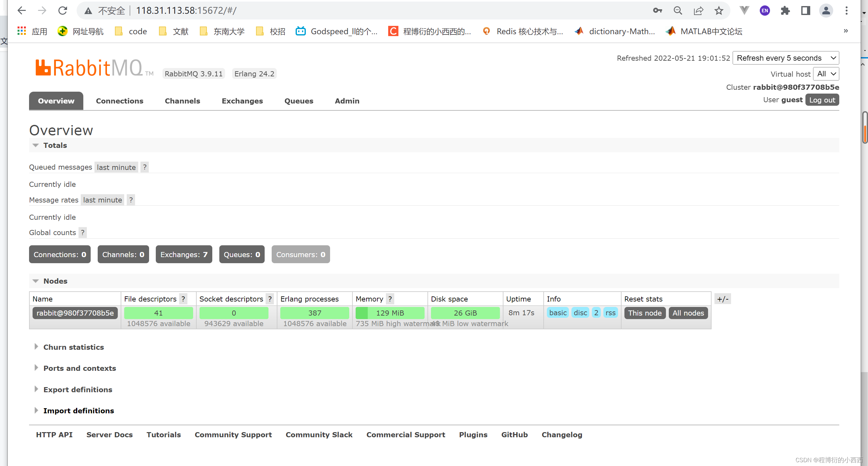The width and height of the screenshot is (868, 466).
Task: Toggle node columns with +/- button
Action: point(722,299)
